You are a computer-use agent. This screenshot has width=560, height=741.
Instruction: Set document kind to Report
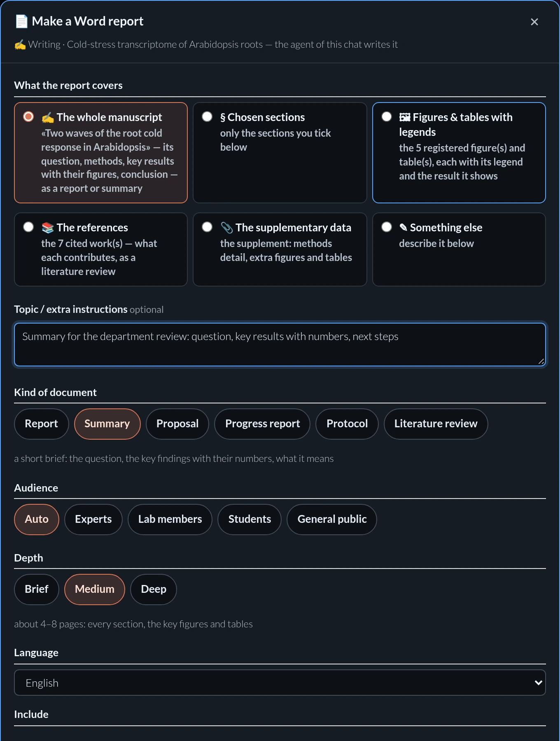(x=41, y=424)
